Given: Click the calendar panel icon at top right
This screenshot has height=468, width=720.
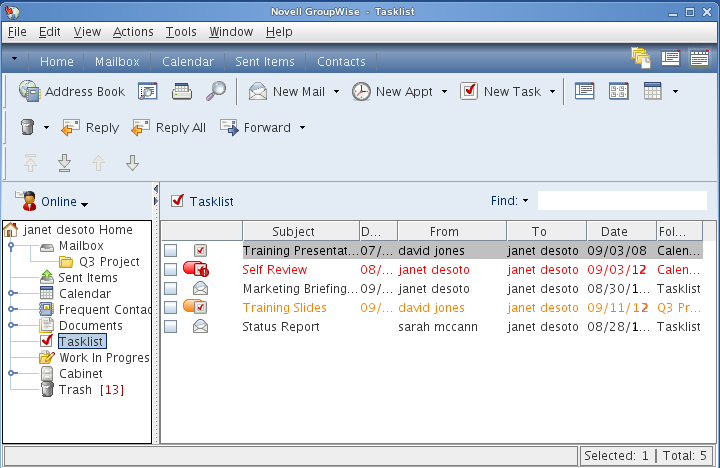Looking at the screenshot, I should click(x=699, y=58).
